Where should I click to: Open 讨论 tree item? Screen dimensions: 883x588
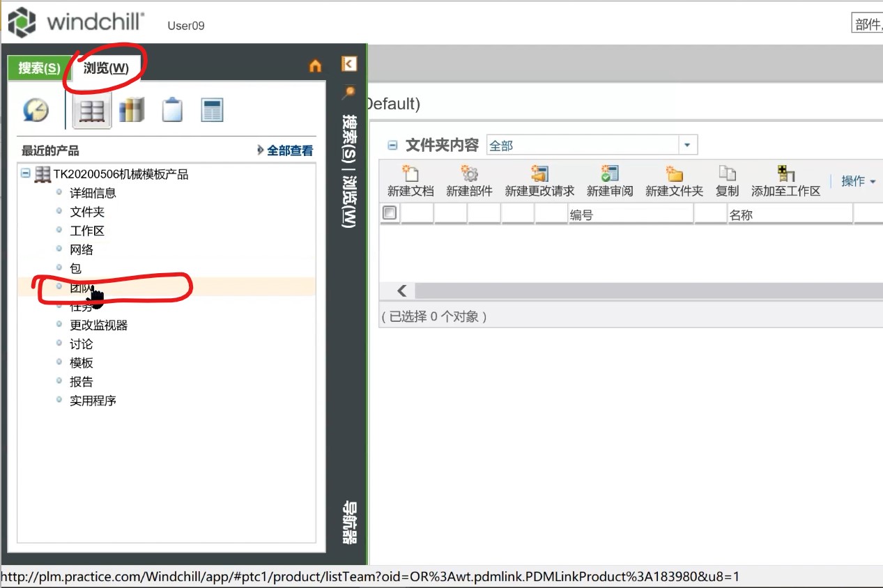[x=81, y=344]
